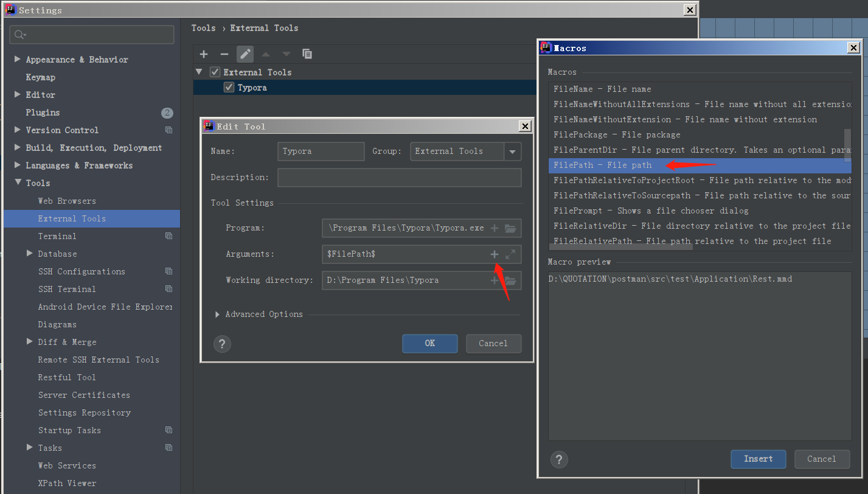The width and height of the screenshot is (868, 494).
Task: Toggle the External Tools group checkbox
Action: click(x=215, y=72)
